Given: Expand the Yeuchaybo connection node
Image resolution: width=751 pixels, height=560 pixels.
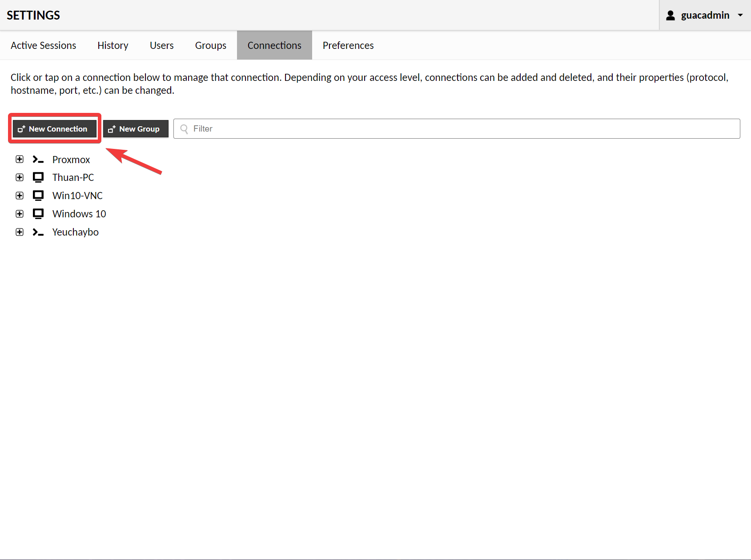Looking at the screenshot, I should click(20, 232).
